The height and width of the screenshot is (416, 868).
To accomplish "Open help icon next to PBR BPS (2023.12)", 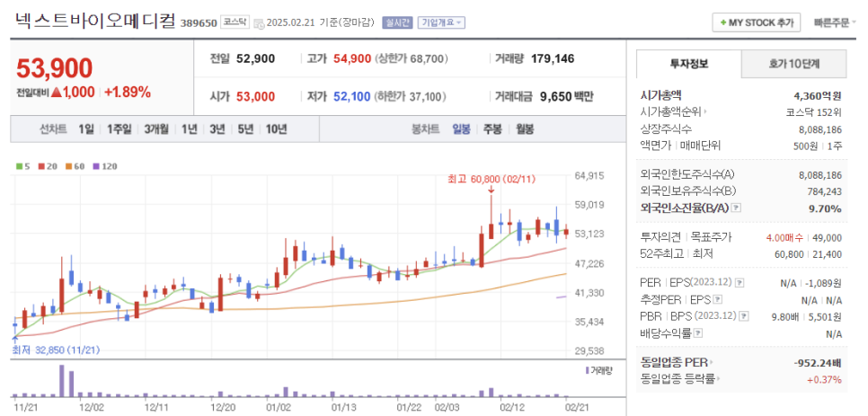I will (x=744, y=316).
